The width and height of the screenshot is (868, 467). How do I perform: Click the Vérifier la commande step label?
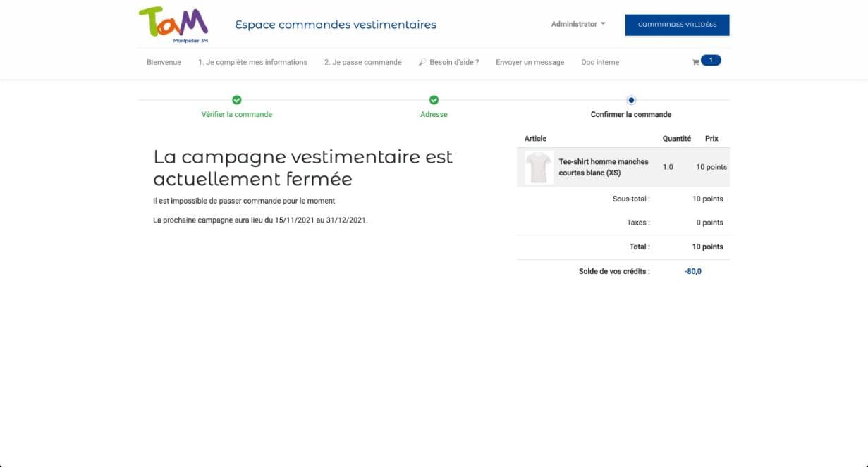click(237, 113)
